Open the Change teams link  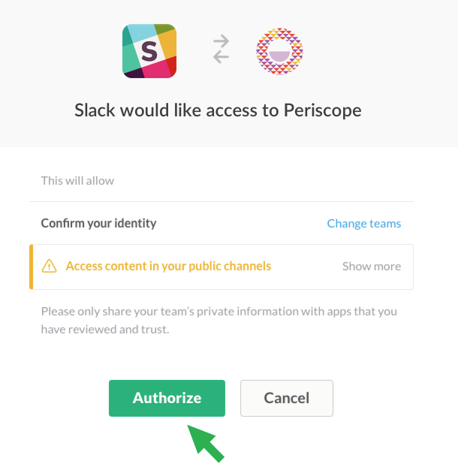tap(364, 224)
